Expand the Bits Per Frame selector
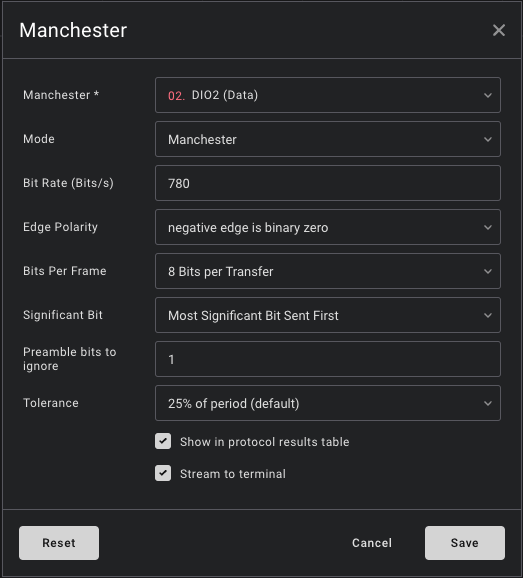The width and height of the screenshot is (523, 578). (x=328, y=271)
